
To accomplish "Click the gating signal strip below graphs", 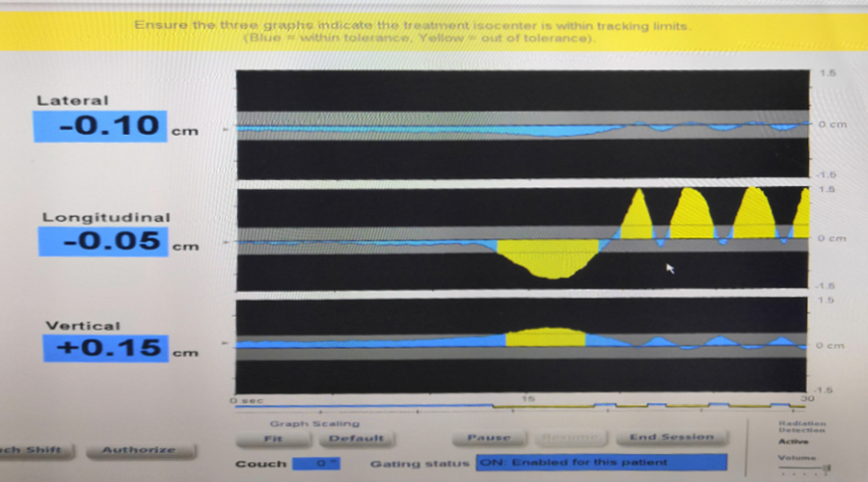I will click(521, 406).
